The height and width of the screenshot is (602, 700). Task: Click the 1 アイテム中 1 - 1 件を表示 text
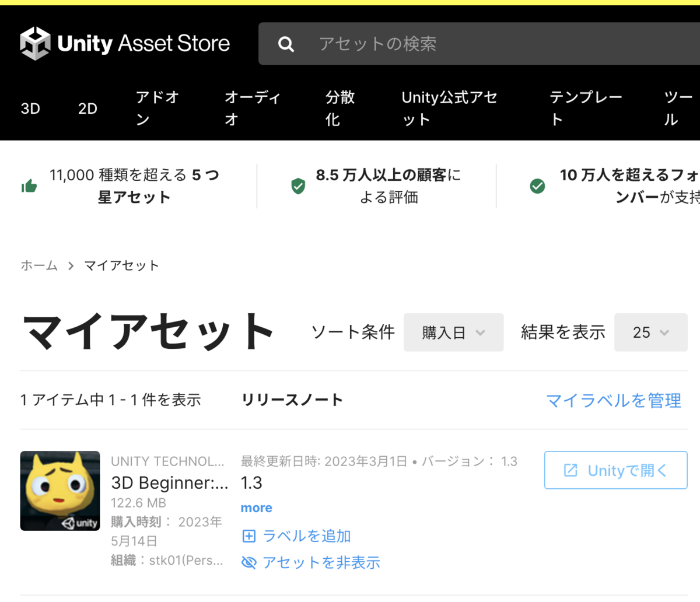tap(111, 400)
